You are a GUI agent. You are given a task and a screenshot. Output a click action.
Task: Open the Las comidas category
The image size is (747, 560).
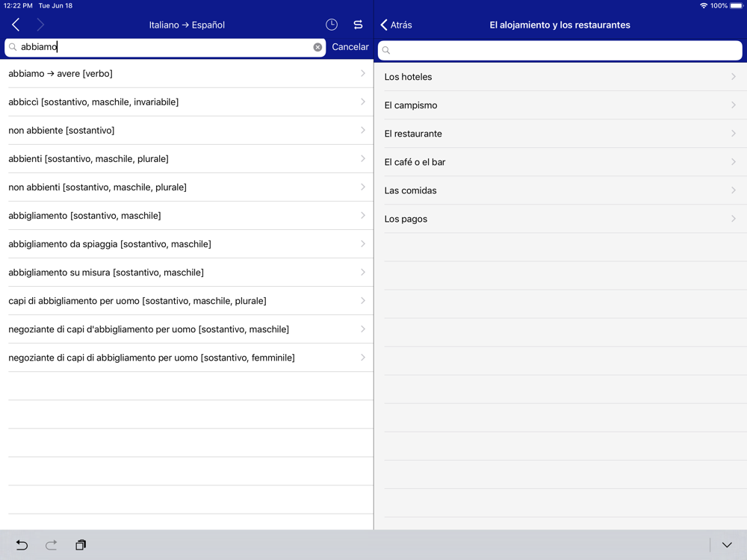tap(560, 190)
